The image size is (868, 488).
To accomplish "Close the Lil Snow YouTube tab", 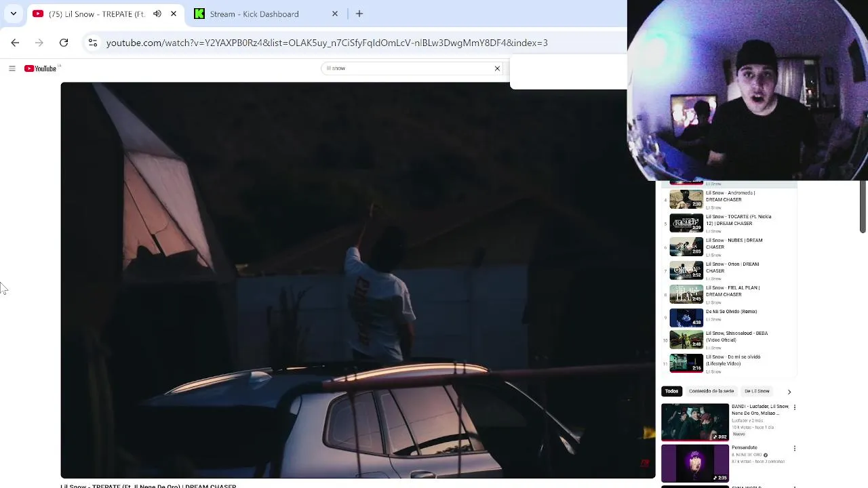I will (x=174, y=14).
